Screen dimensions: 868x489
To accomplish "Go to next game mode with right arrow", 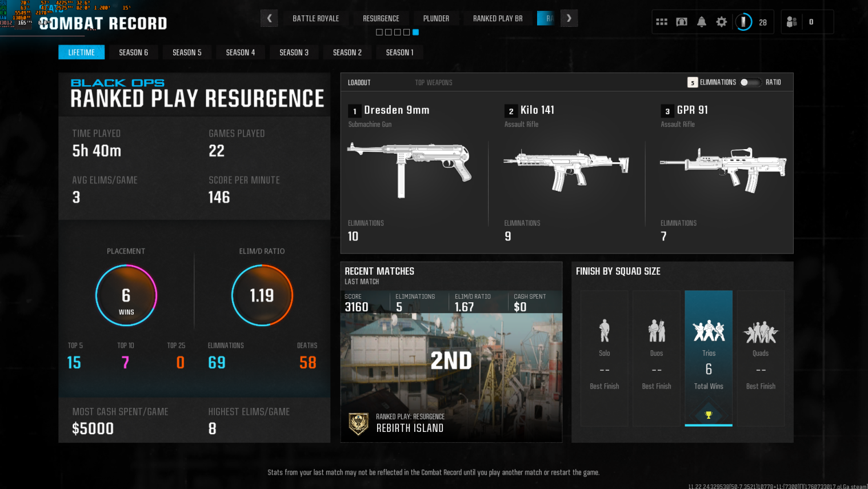I will click(x=569, y=18).
